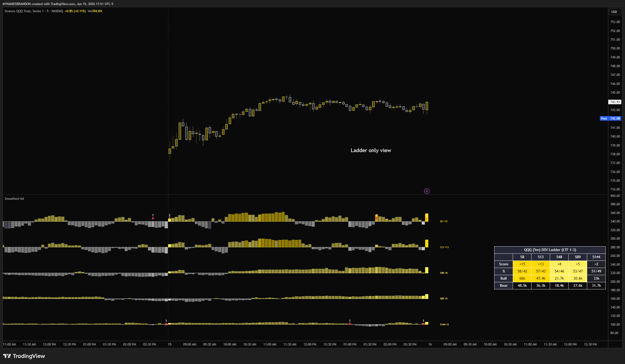Click the 'S48 +8' ladder row label
This screenshot has width=625, height=364.
(x=444, y=273)
